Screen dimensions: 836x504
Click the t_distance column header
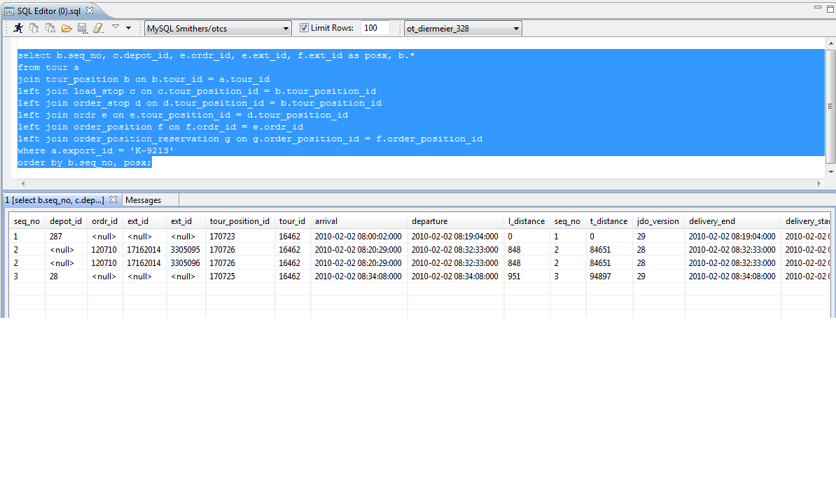[x=609, y=221]
